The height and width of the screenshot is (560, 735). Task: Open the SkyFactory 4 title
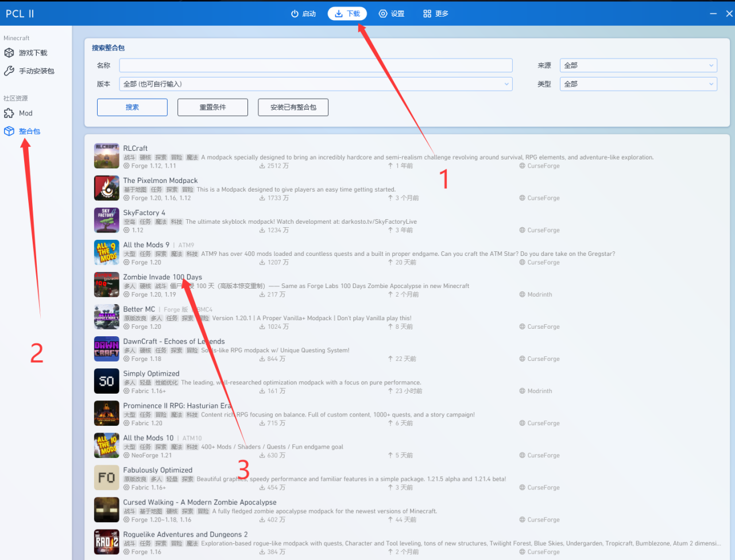pyautogui.click(x=144, y=213)
